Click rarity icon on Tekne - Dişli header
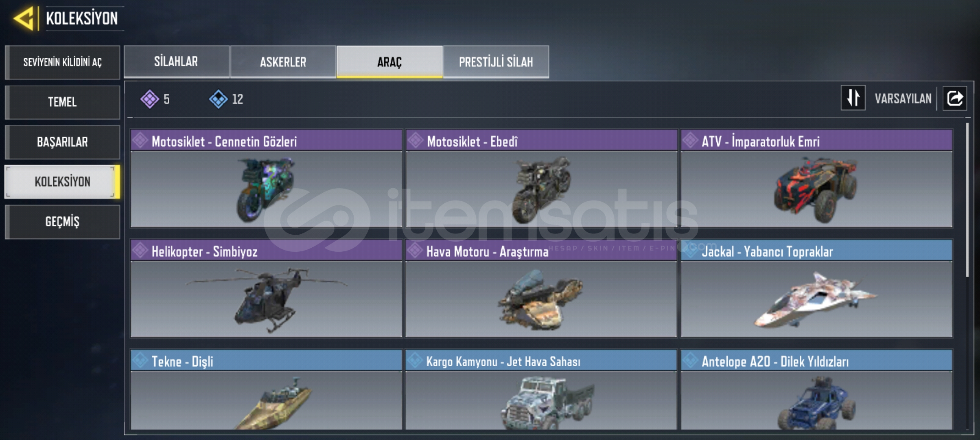Viewport: 980px width, 440px height. coord(140,360)
